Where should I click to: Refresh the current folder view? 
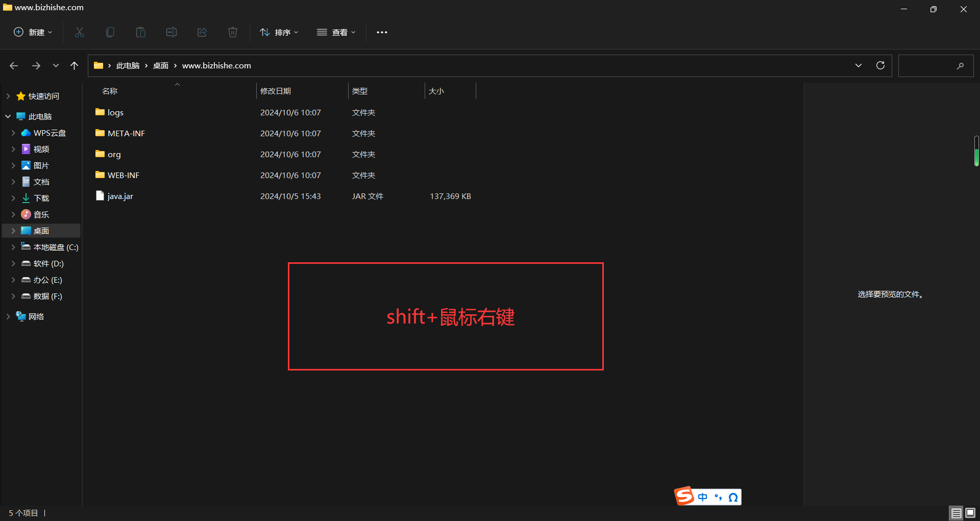pos(880,65)
